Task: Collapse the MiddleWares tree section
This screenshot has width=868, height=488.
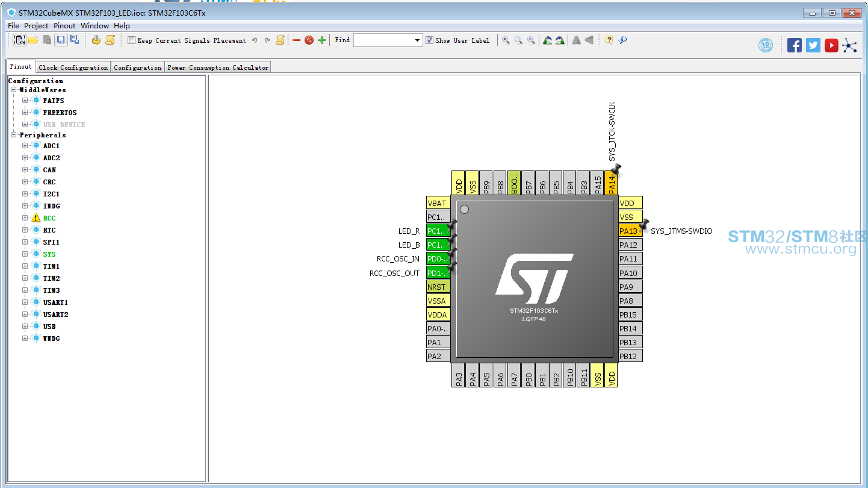Action: pyautogui.click(x=14, y=90)
